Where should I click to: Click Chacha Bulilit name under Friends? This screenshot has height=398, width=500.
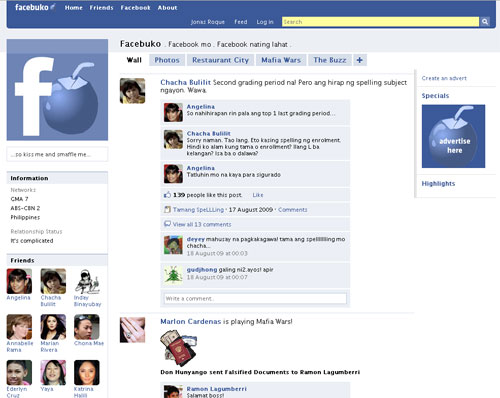51,301
